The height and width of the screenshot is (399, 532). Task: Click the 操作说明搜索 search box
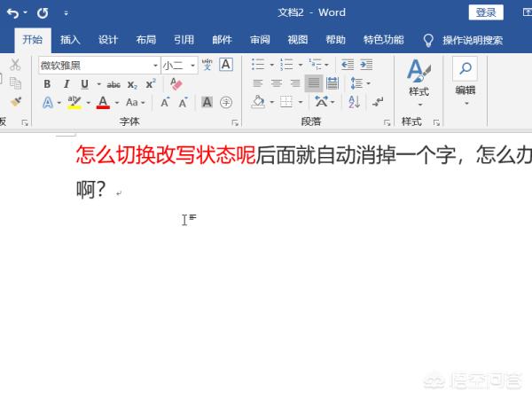click(472, 40)
